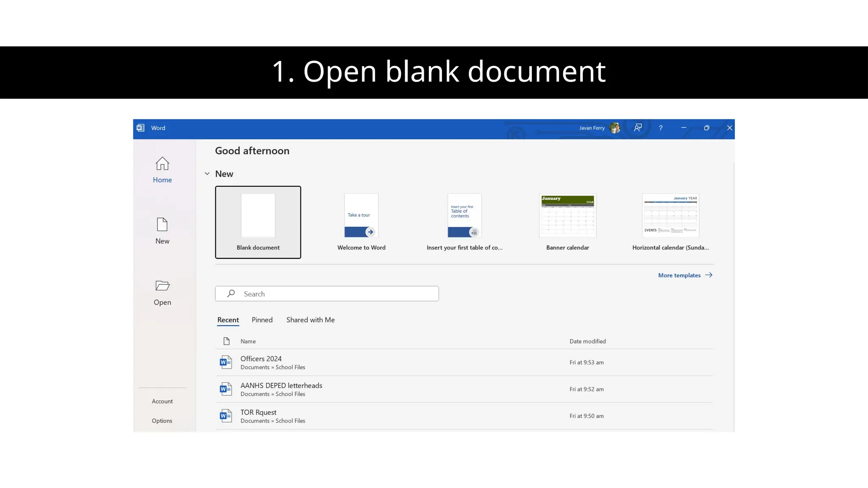Switch to the Pinned tab
The height and width of the screenshot is (488, 868).
(x=262, y=320)
